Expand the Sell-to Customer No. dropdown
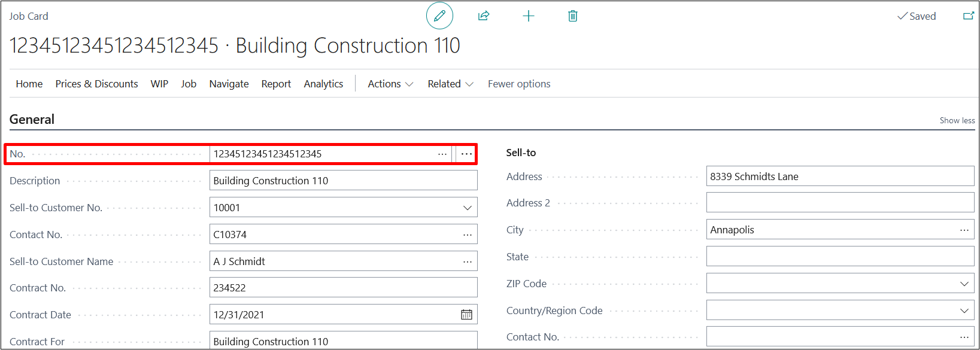 (x=467, y=208)
